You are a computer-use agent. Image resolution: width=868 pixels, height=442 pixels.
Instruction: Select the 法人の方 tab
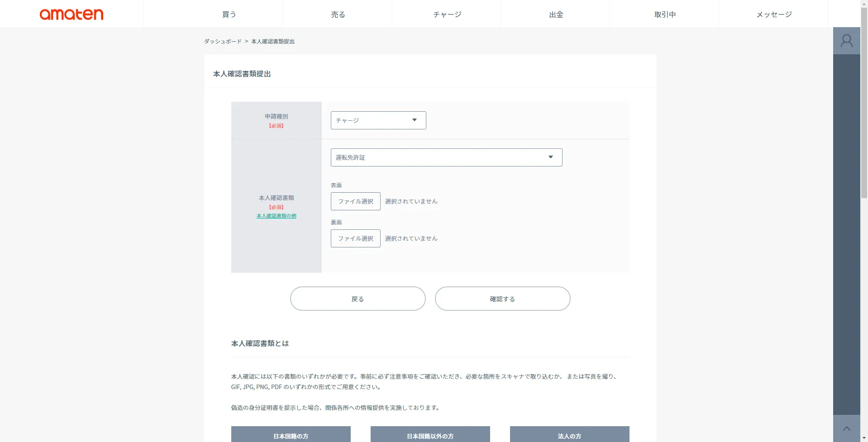[570, 434]
